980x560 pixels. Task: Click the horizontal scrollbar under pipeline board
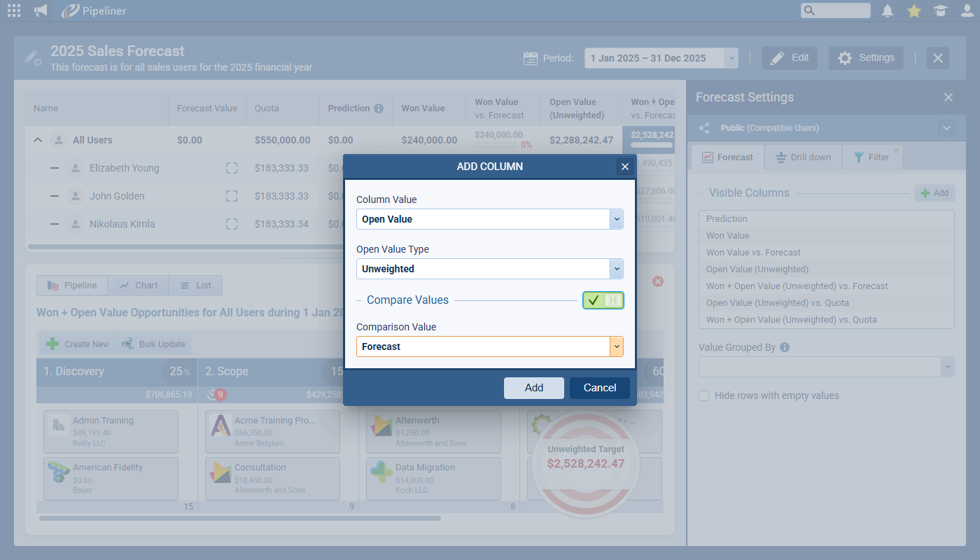tap(239, 519)
